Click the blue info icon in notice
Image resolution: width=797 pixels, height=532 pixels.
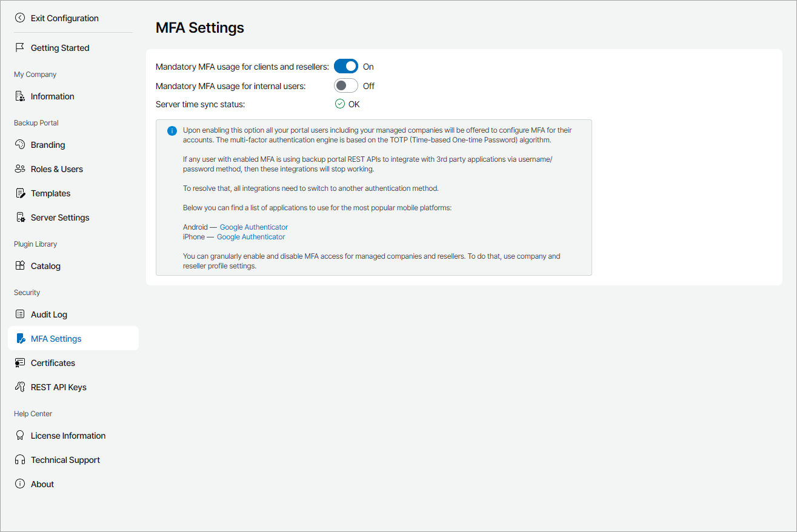pyautogui.click(x=172, y=131)
